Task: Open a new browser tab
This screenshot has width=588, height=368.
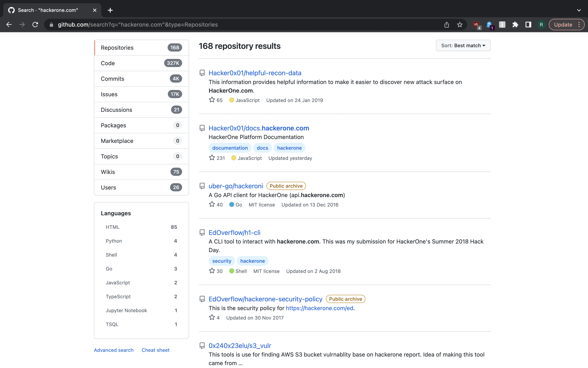Action: pos(110,10)
